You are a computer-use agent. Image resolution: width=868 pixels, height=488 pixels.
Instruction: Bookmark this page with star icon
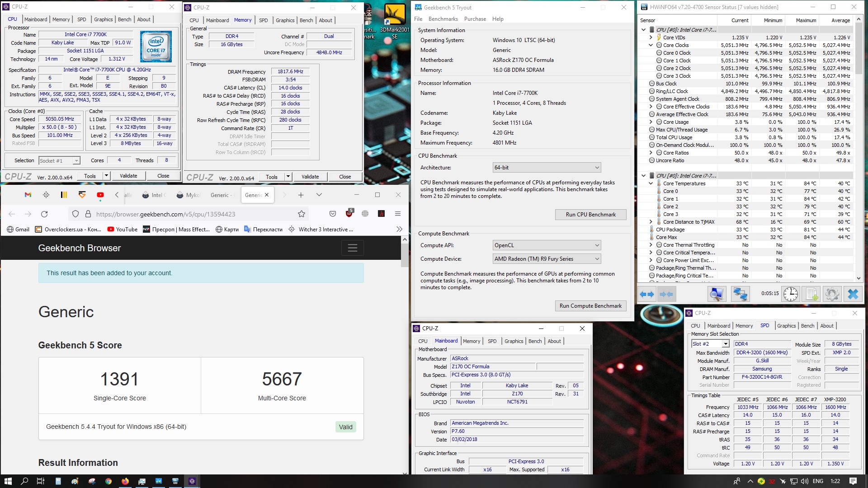302,214
